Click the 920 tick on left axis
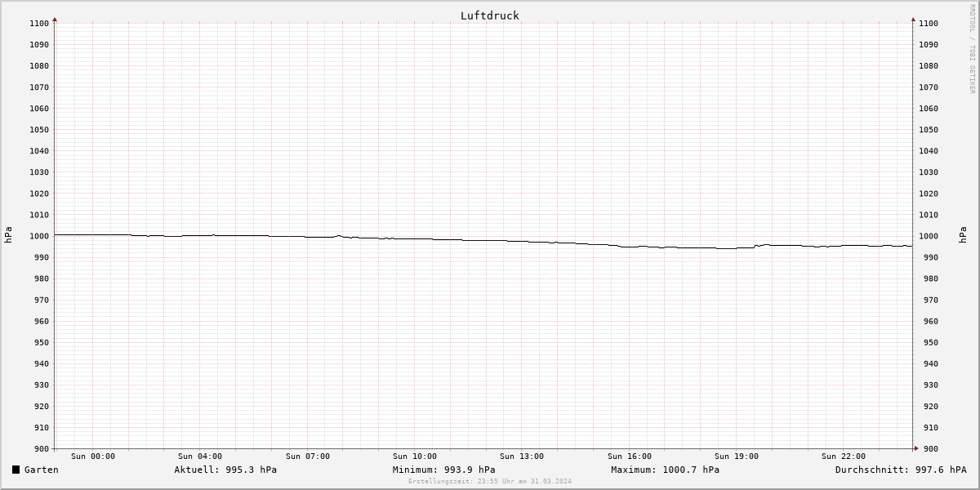Viewport: 980px width, 490px height. pyautogui.click(x=42, y=407)
